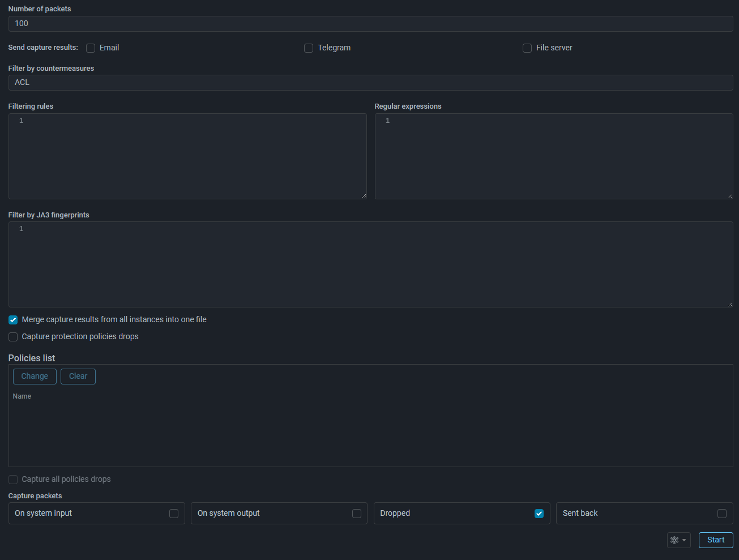739x560 pixels.
Task: Focus the Number of packets field
Action: pos(370,24)
